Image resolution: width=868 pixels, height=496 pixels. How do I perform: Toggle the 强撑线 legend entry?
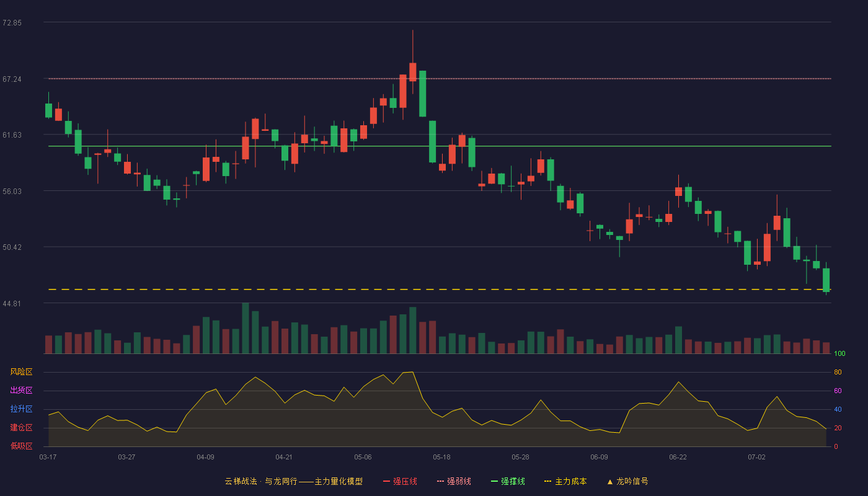click(x=508, y=481)
